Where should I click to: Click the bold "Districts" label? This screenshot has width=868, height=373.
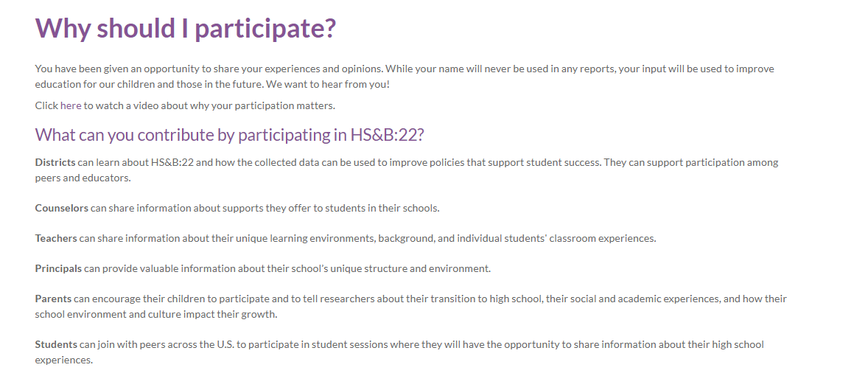[x=55, y=162]
